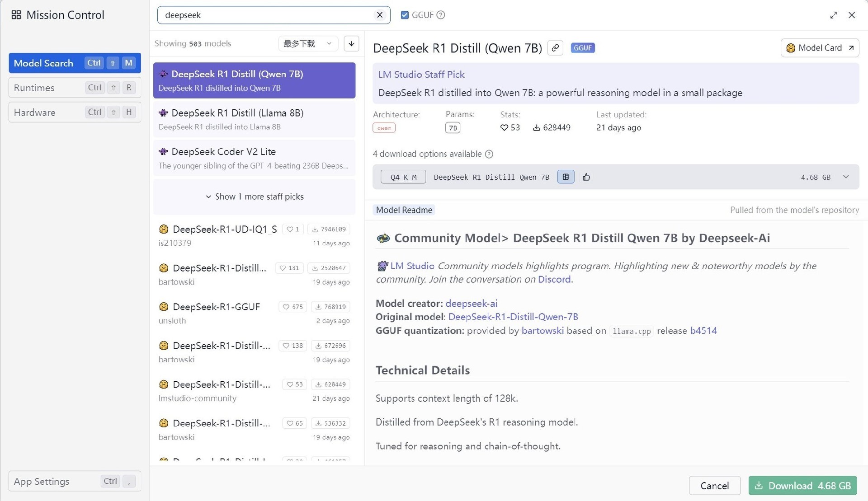The image size is (868, 501).
Task: Download the 4.68 GB model
Action: point(803,486)
